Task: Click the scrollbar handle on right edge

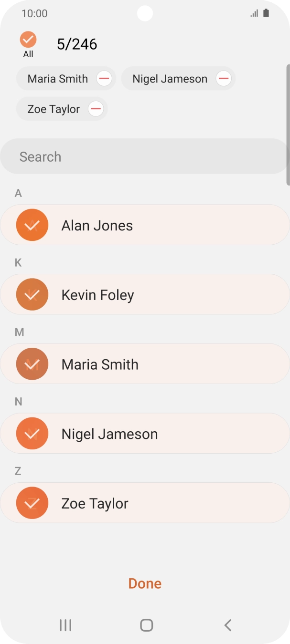Action: click(x=288, y=124)
